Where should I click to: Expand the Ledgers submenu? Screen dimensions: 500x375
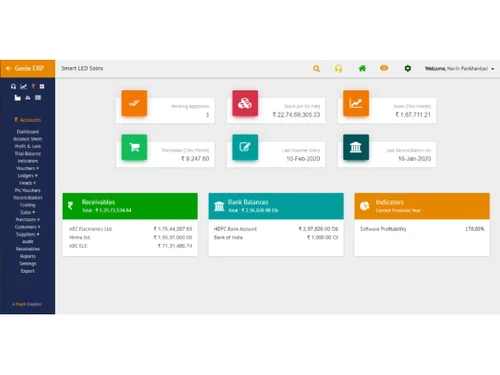28,176
